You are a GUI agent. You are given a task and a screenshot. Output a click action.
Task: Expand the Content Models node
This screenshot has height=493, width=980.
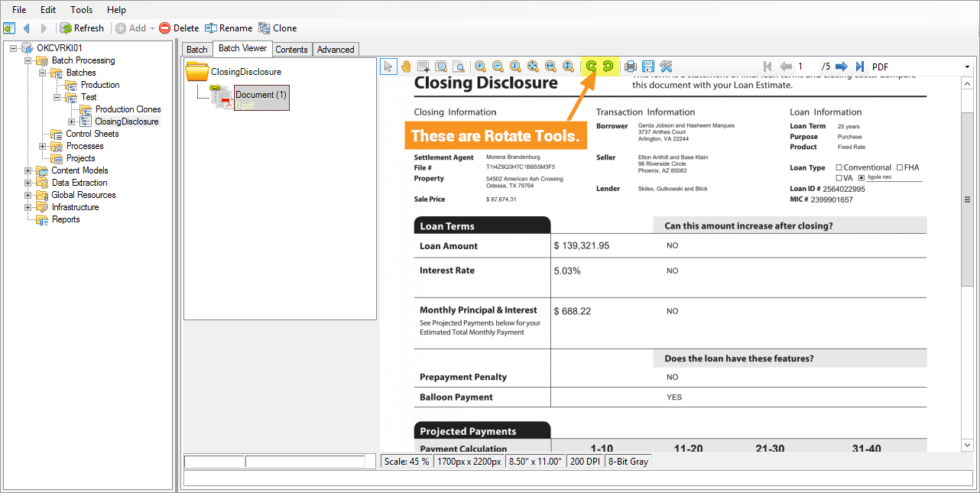tap(29, 170)
